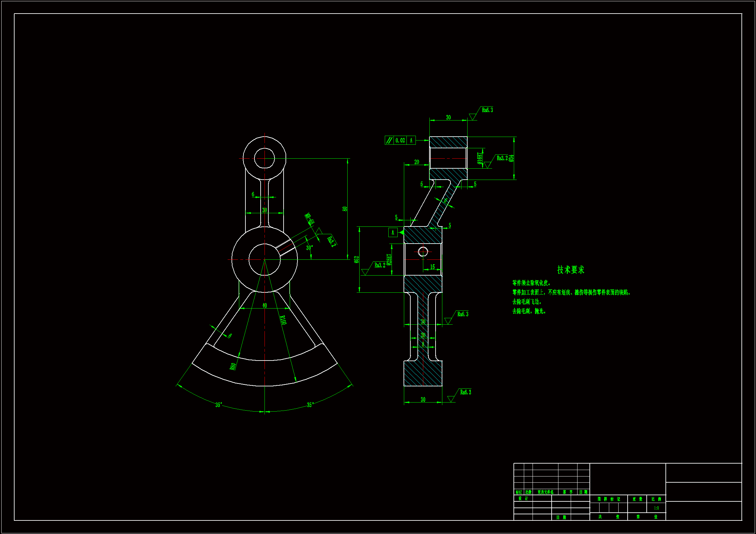Screen dimensions: 756x534
Task: Select the datum A reference box
Action: (x=393, y=233)
